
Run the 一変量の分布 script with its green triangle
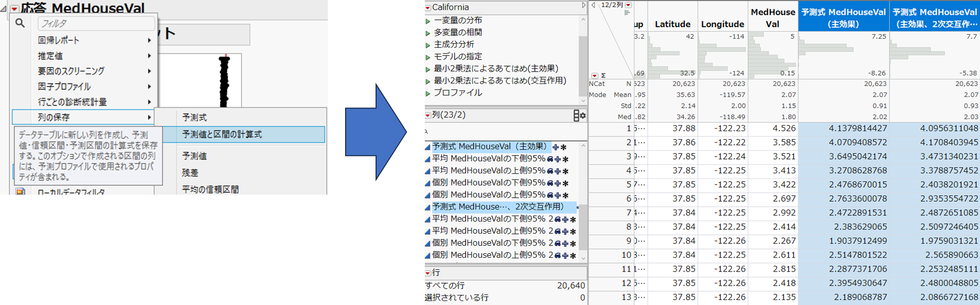click(428, 21)
